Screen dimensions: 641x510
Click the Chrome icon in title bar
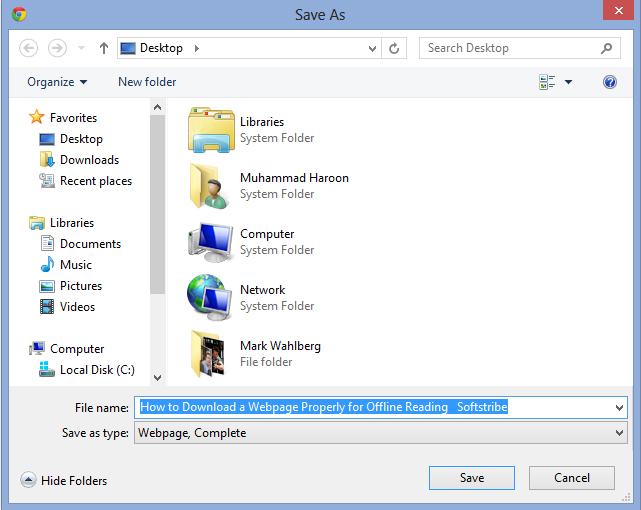pos(19,14)
